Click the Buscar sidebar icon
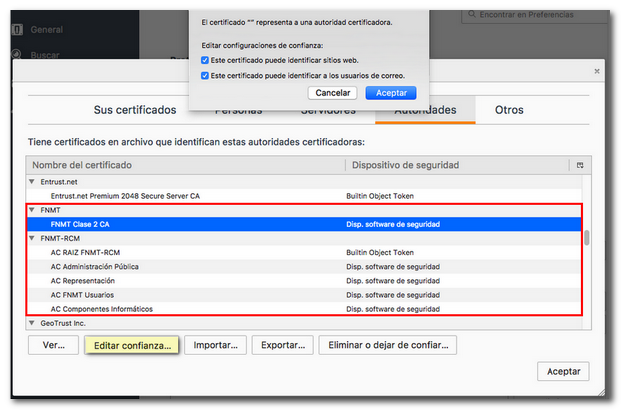621x410 pixels. click(x=17, y=56)
